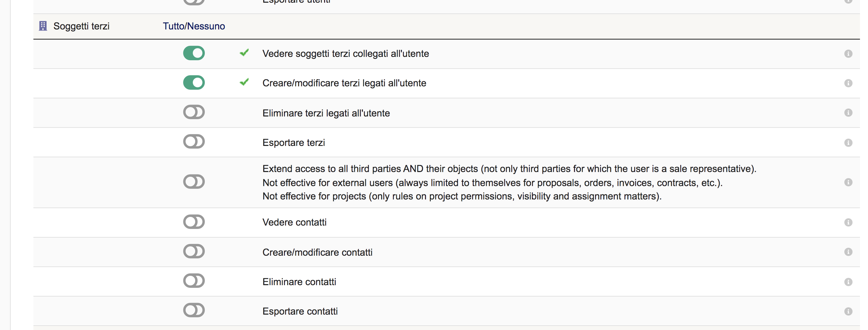Click info icon for Vedere soggetti terzi
Screen dimensions: 868x330
848,54
